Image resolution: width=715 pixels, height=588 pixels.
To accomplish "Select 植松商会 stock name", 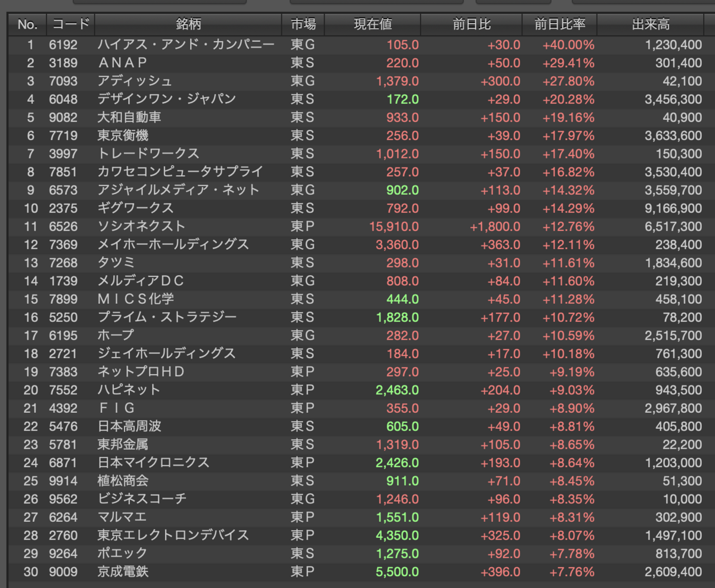I will click(123, 481).
